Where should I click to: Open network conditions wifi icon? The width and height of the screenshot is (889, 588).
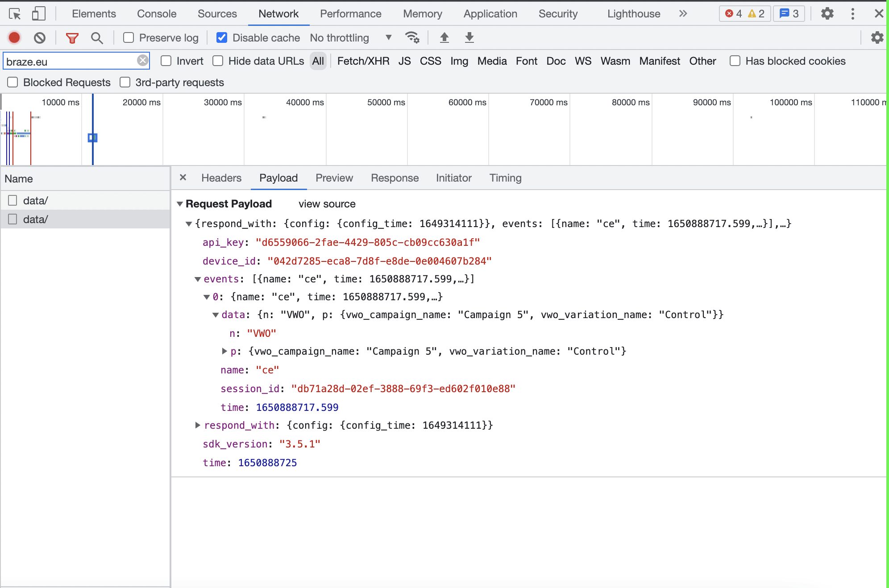(x=412, y=38)
